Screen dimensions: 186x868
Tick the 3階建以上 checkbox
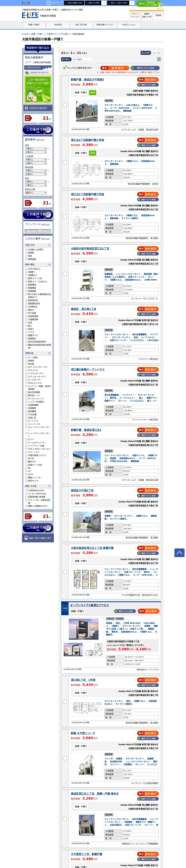click(26, 275)
